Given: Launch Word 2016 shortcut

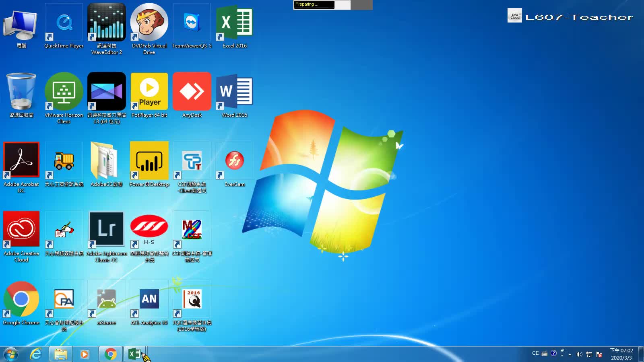Looking at the screenshot, I should coord(235,95).
